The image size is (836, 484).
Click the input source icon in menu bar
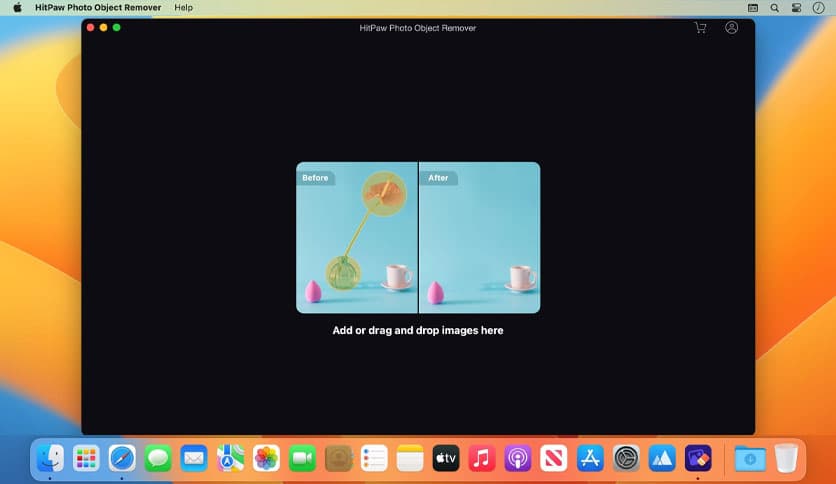[753, 7]
